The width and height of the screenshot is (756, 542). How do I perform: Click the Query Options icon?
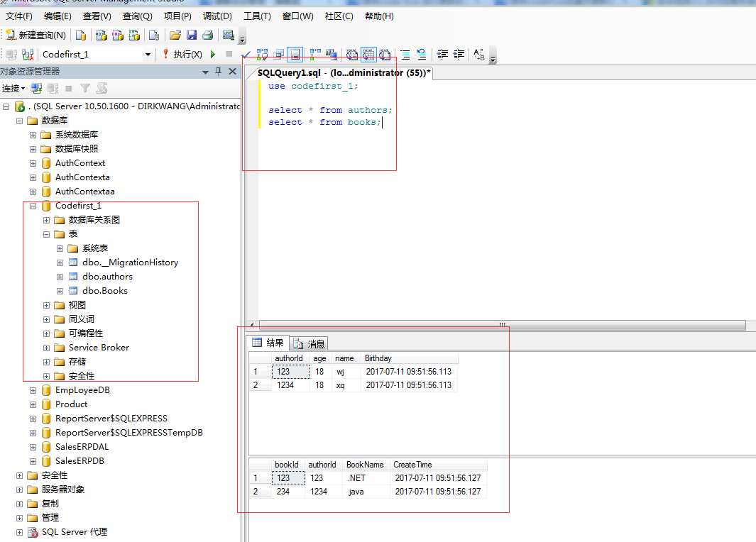click(278, 55)
